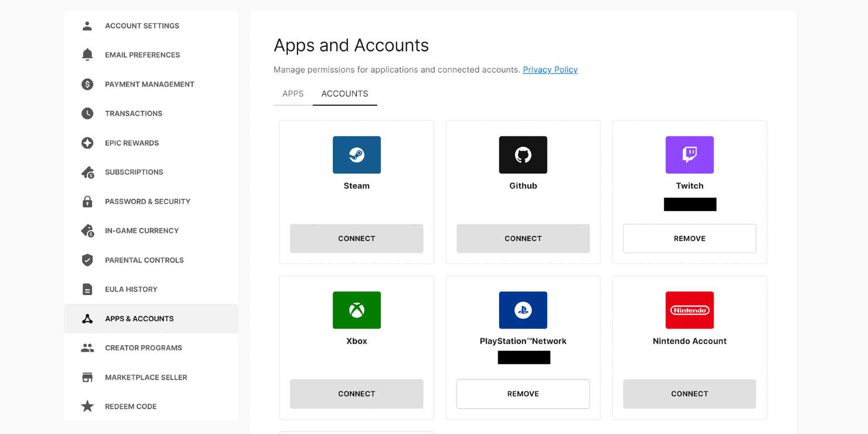Click the green Xbox logo tile
The height and width of the screenshot is (434, 868).
pos(357,310)
